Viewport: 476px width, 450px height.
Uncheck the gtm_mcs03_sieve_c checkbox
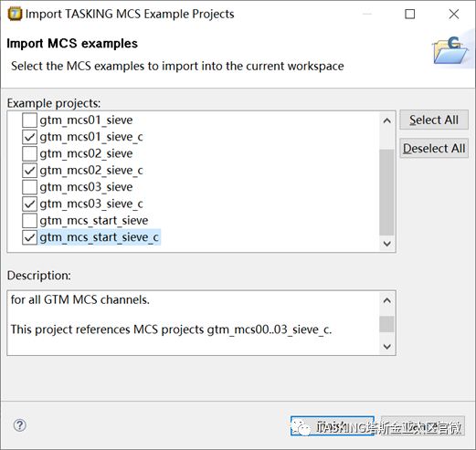pyautogui.click(x=29, y=204)
